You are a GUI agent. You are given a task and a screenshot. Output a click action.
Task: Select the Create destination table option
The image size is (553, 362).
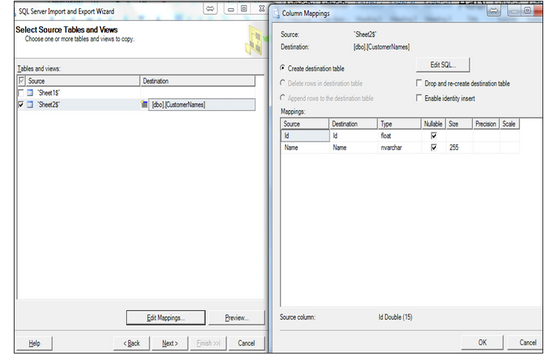coord(282,67)
